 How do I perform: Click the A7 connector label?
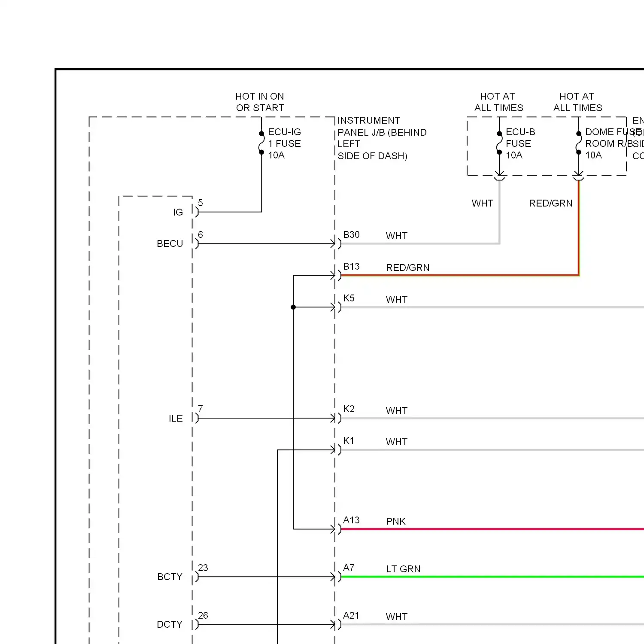coord(349,568)
